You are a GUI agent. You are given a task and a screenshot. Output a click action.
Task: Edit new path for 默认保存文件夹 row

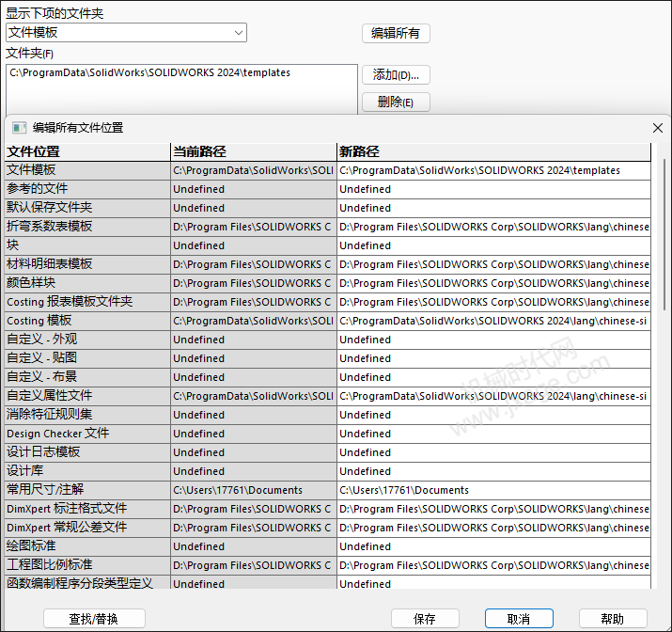pyautogui.click(x=493, y=209)
